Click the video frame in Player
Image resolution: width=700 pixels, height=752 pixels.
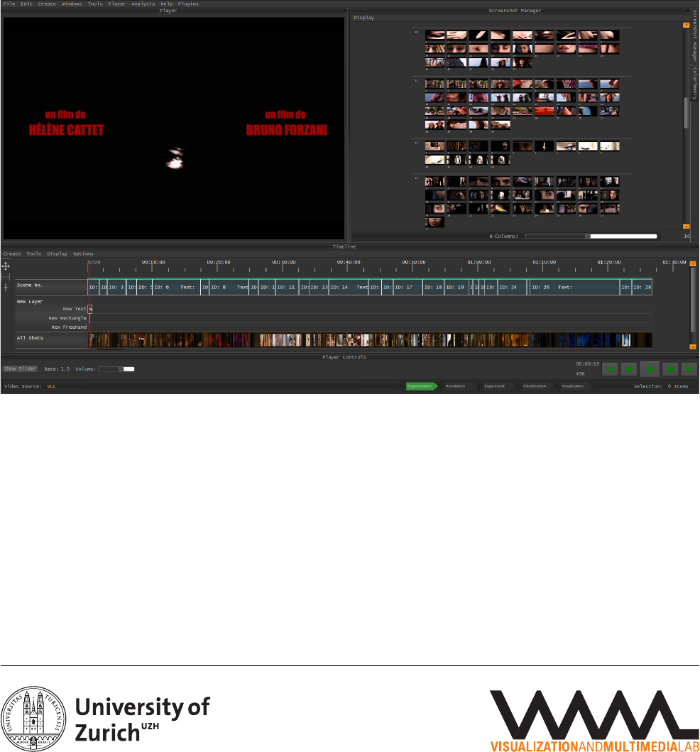tap(173, 129)
